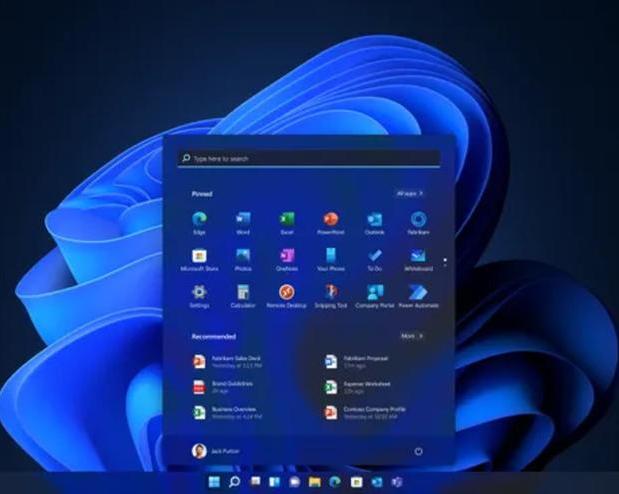Open Microsoft Store on the taskbar

pos(356,482)
